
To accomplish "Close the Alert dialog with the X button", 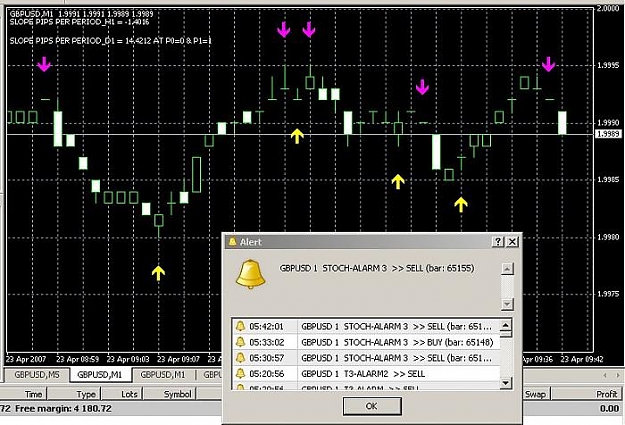I will [512, 242].
